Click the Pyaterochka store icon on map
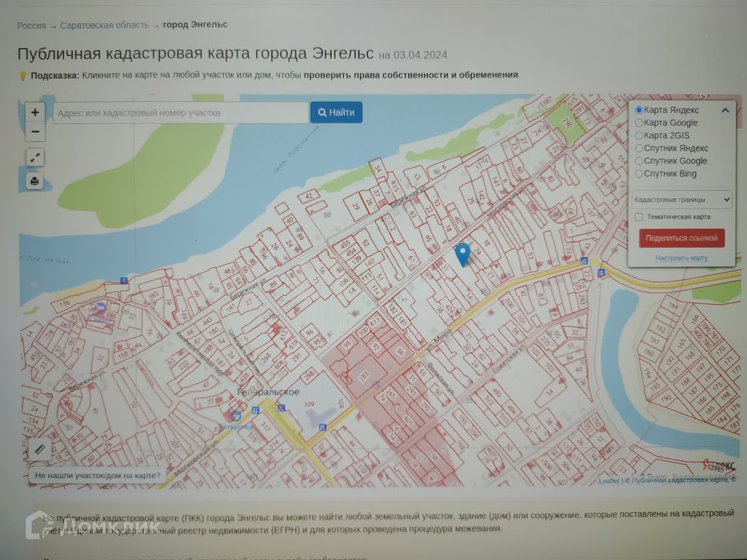The image size is (747, 560). coord(236,416)
